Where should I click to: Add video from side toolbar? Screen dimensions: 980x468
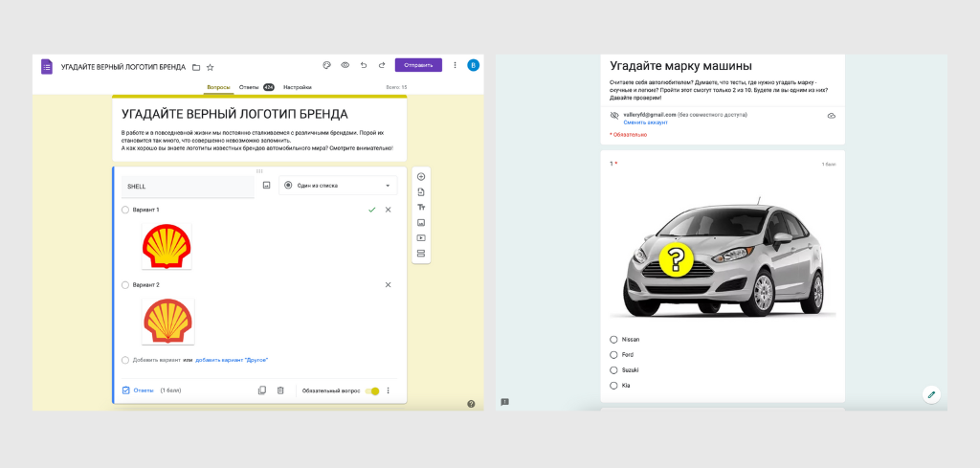click(421, 238)
